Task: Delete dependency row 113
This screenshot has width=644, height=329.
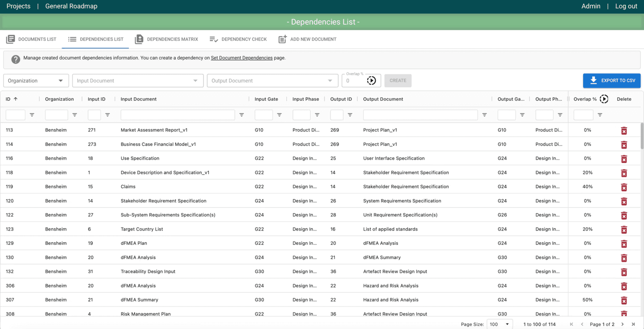Action: click(x=624, y=131)
